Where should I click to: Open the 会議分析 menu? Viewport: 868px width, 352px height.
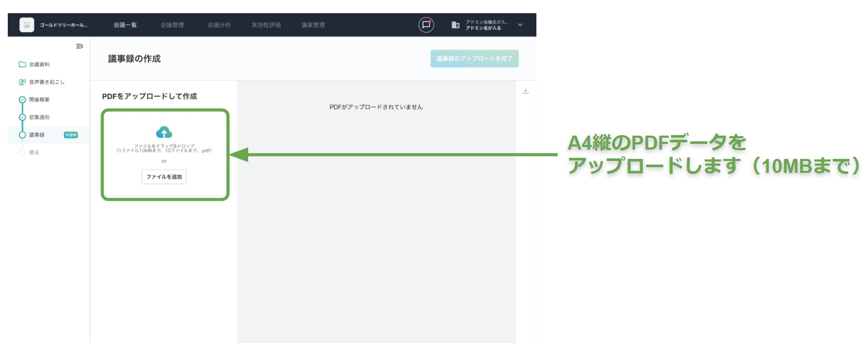tap(219, 25)
